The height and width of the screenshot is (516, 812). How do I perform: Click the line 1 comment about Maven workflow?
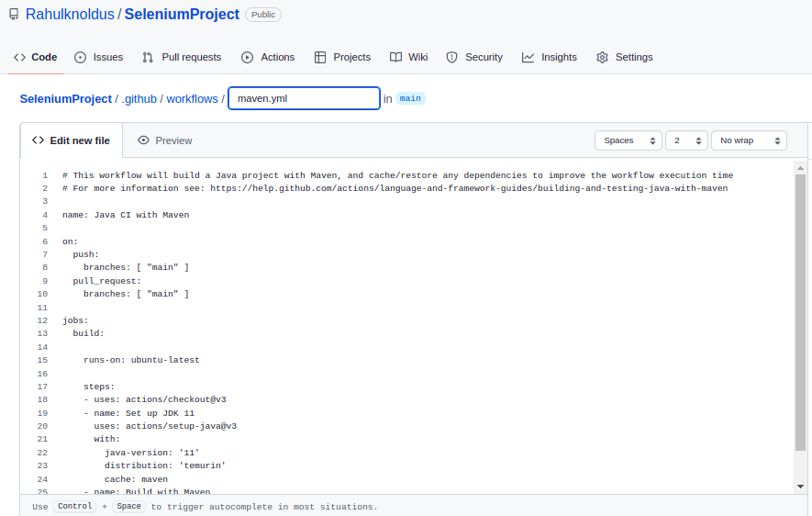[x=397, y=175]
